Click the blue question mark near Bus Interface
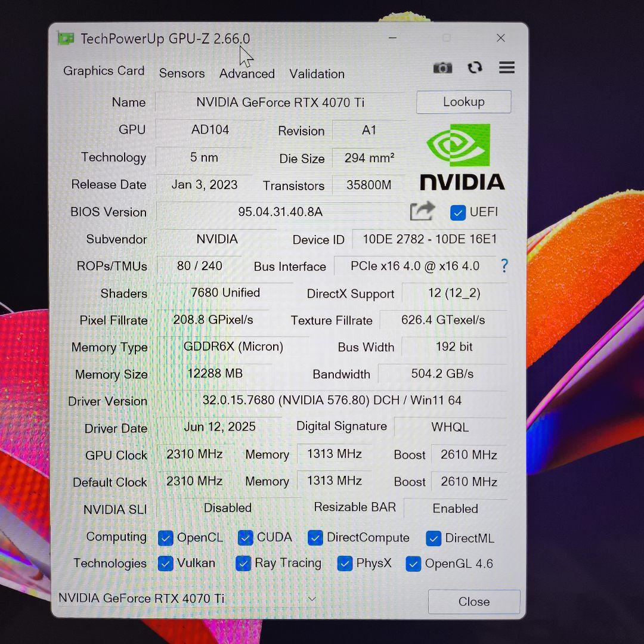This screenshot has width=644, height=644. click(x=504, y=266)
